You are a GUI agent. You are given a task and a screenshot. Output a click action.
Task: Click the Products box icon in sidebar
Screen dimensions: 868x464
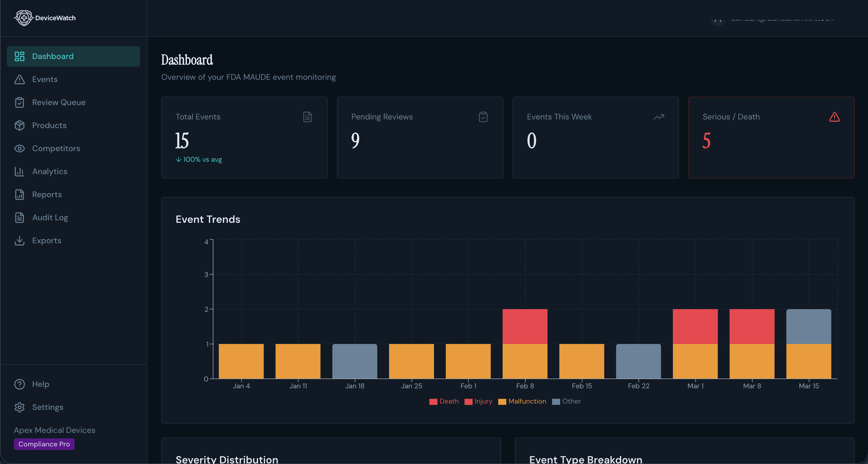pyautogui.click(x=20, y=125)
